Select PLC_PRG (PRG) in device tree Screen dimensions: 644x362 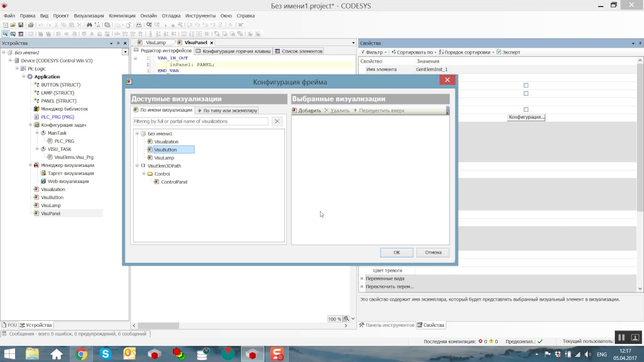point(57,117)
